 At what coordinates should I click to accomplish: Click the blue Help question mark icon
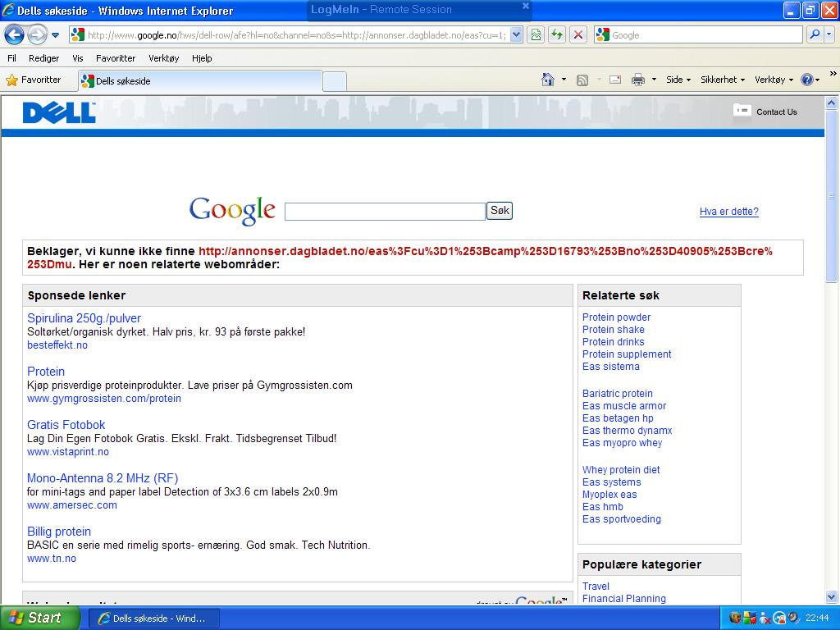807,80
